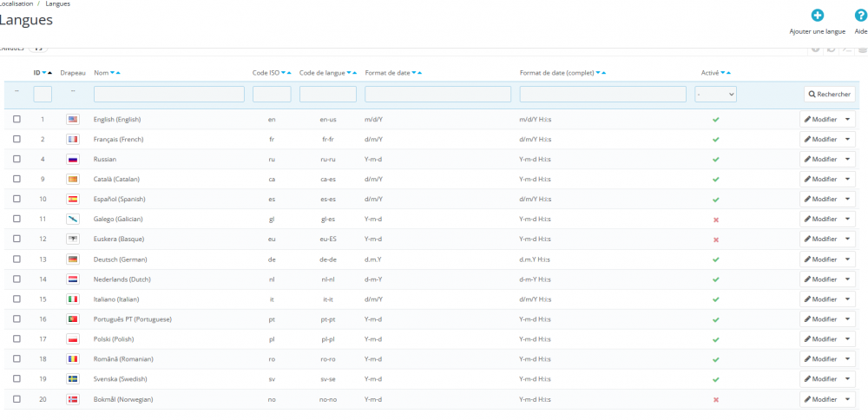868x420 pixels.
Task: Focus the Nom filter field
Action: click(169, 94)
